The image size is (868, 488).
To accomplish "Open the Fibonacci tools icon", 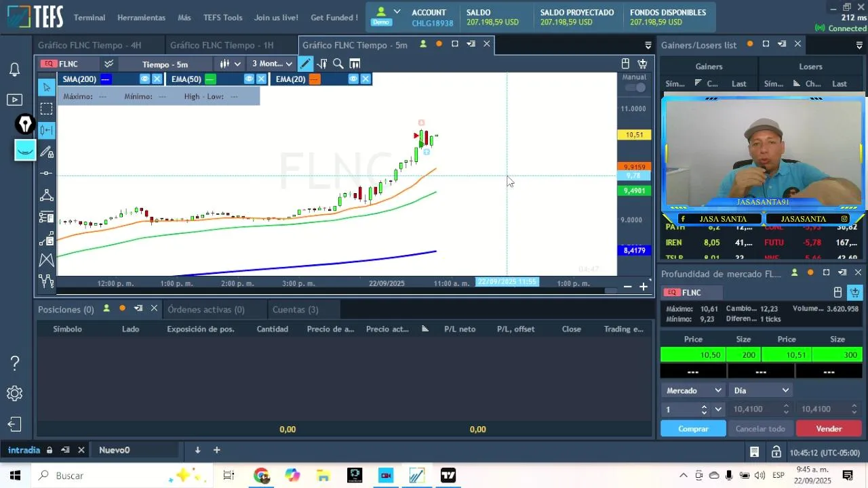I will tap(46, 217).
